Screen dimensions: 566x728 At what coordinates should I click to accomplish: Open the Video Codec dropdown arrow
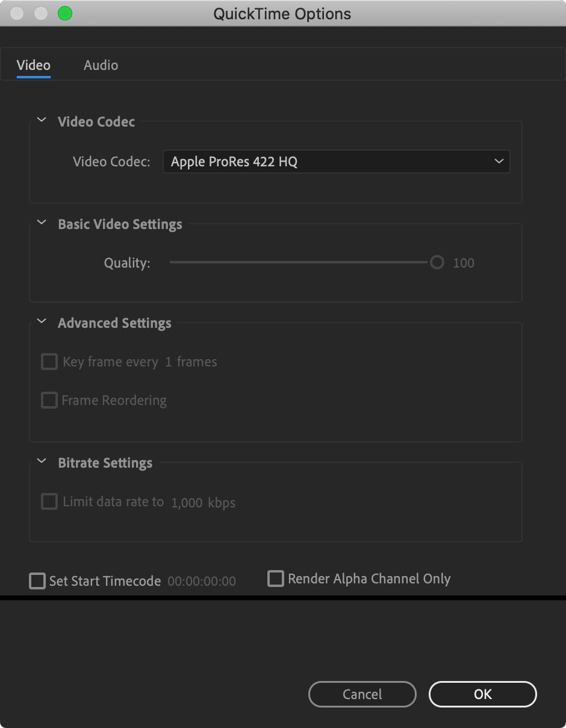pos(499,162)
